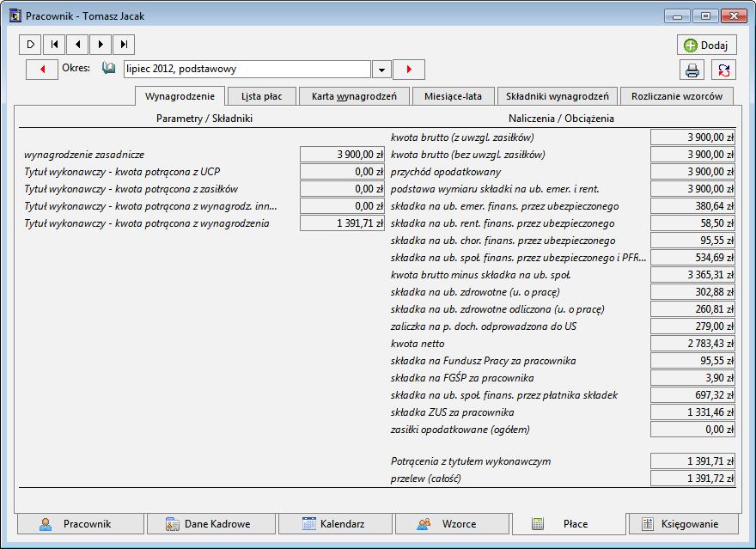
Task: Click the application icon in the title bar
Action: [15, 16]
